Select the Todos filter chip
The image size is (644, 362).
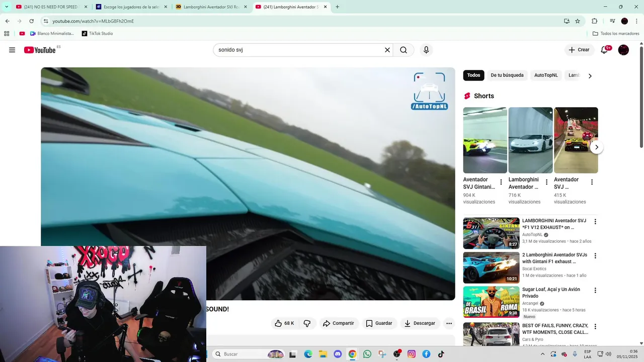pyautogui.click(x=473, y=75)
